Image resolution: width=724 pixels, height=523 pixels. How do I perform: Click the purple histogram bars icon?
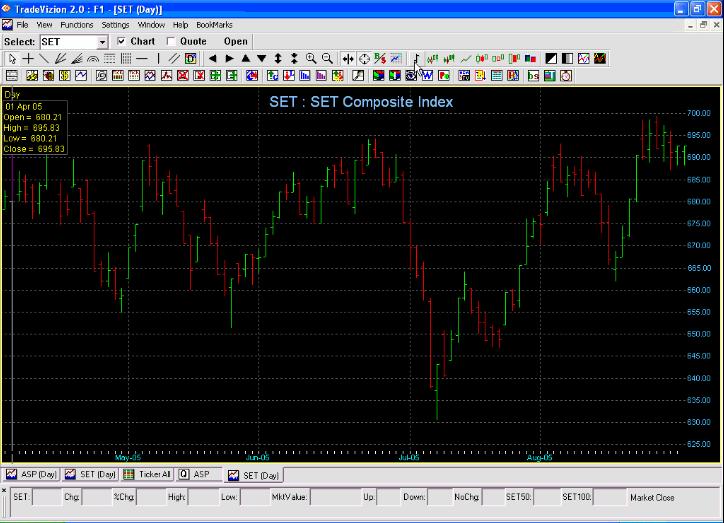[x=321, y=76]
